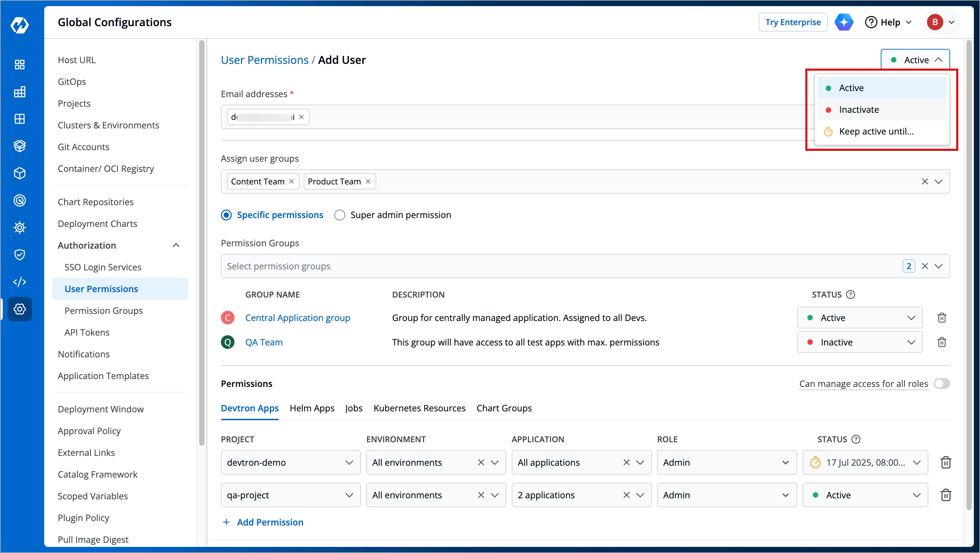The image size is (980, 553).
Task: Click the Try Enterprise button
Action: click(793, 22)
